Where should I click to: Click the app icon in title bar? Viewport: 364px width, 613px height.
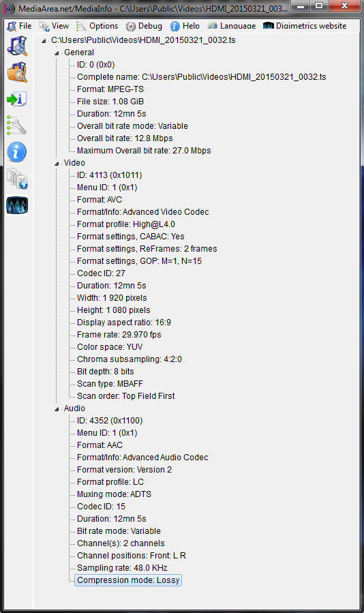[x=10, y=8]
